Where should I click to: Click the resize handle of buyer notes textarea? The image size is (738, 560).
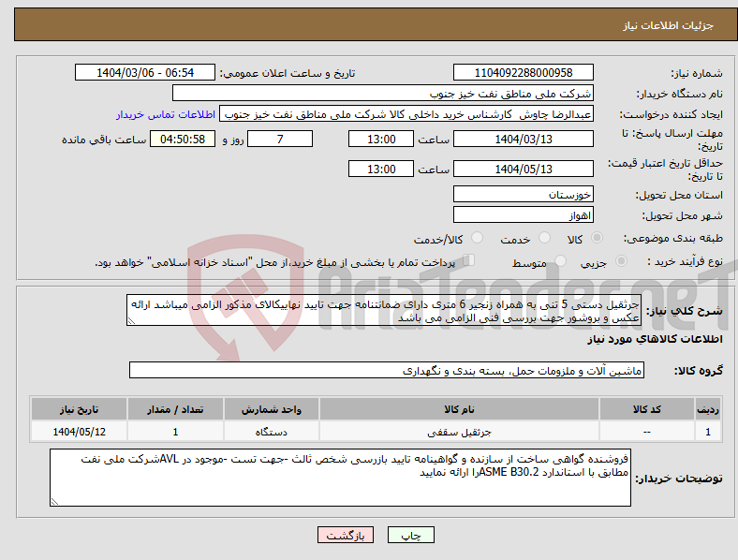tap(54, 502)
